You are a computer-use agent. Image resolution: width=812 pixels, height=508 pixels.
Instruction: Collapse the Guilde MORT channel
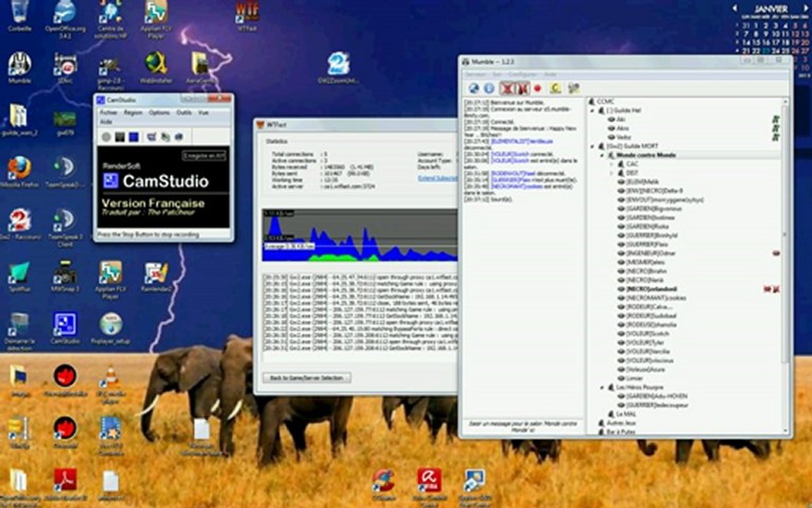point(593,146)
